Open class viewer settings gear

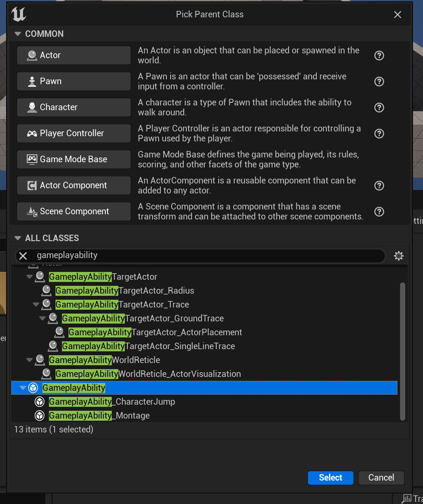[x=399, y=256]
